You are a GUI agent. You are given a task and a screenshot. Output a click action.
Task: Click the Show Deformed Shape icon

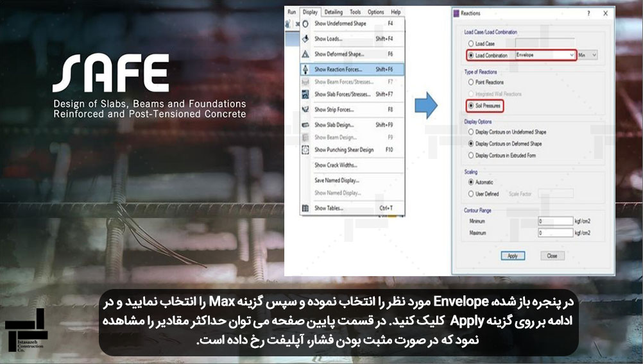click(305, 54)
